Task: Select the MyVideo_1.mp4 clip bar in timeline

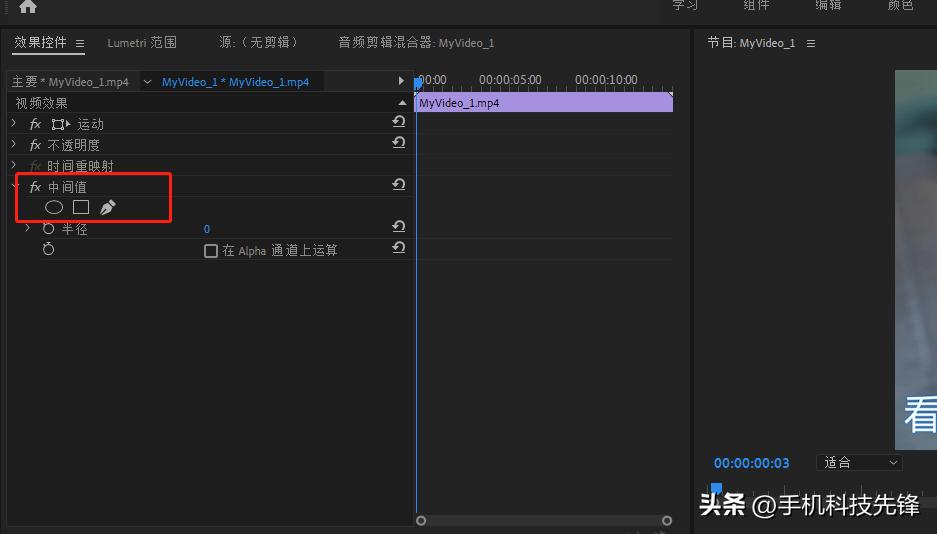Action: (543, 103)
